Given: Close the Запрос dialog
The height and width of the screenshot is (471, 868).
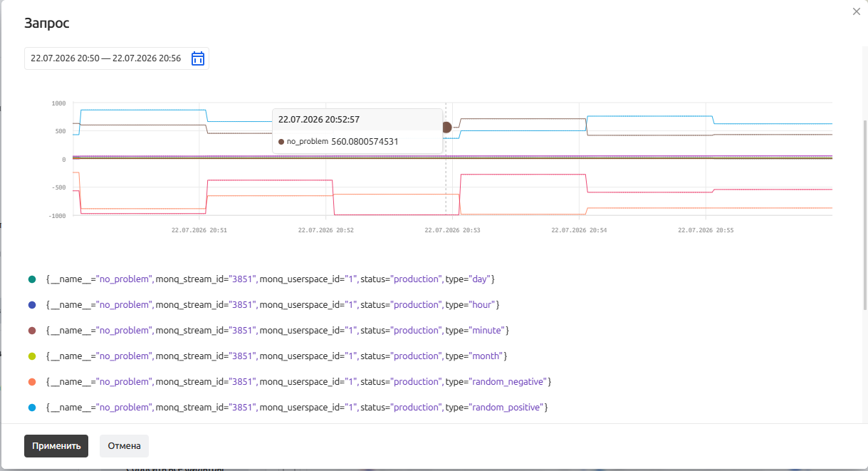Looking at the screenshot, I should [857, 11].
